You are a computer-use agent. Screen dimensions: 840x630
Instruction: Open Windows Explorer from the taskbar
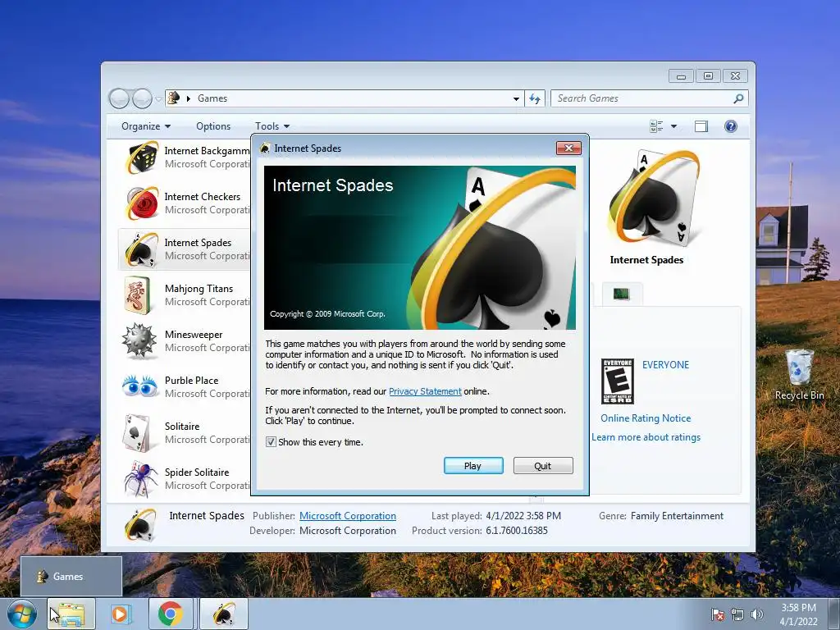(71, 614)
